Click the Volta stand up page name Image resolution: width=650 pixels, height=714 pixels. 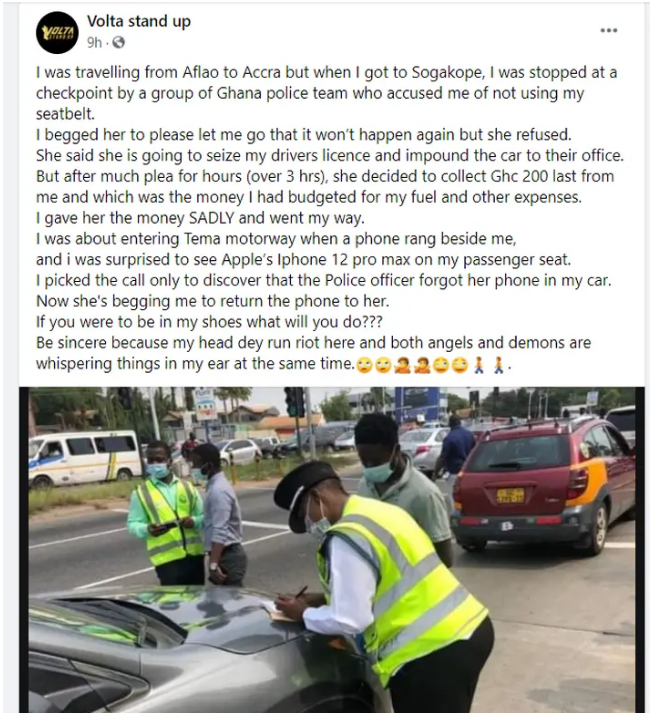[x=138, y=21]
